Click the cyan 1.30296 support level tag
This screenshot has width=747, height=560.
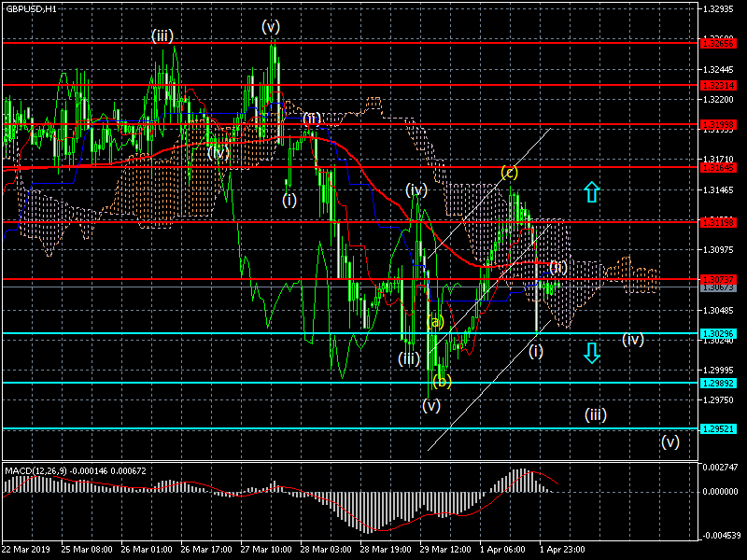(x=721, y=333)
